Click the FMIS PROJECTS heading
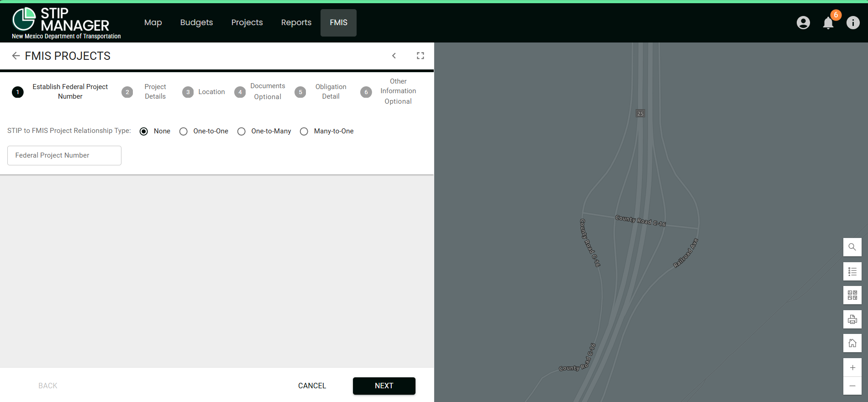Image resolution: width=868 pixels, height=402 pixels. 68,56
